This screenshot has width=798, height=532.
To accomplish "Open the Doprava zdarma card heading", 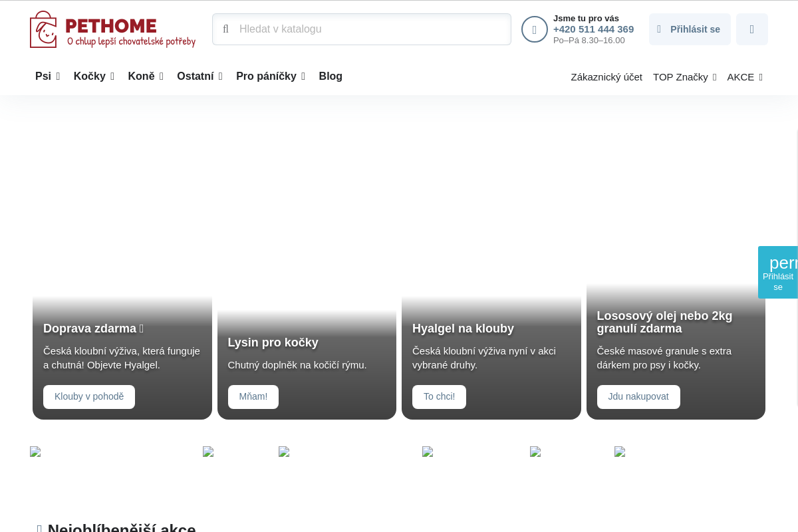I will point(93,329).
